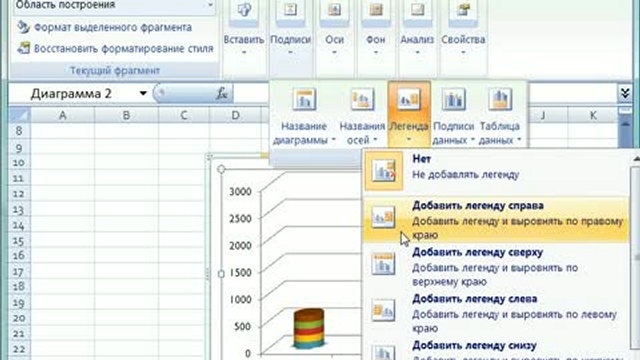Select column A header
Viewport: 640px width, 360px height.
(62, 116)
